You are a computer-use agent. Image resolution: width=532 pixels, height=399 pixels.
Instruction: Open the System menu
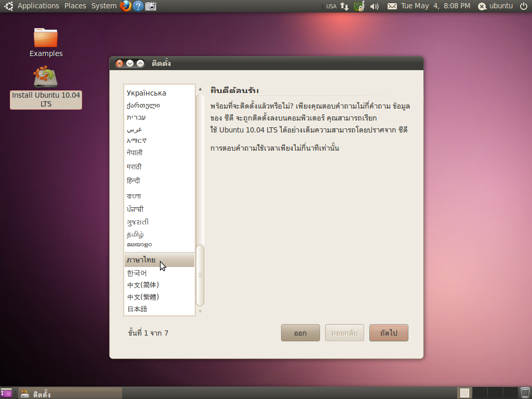point(104,6)
